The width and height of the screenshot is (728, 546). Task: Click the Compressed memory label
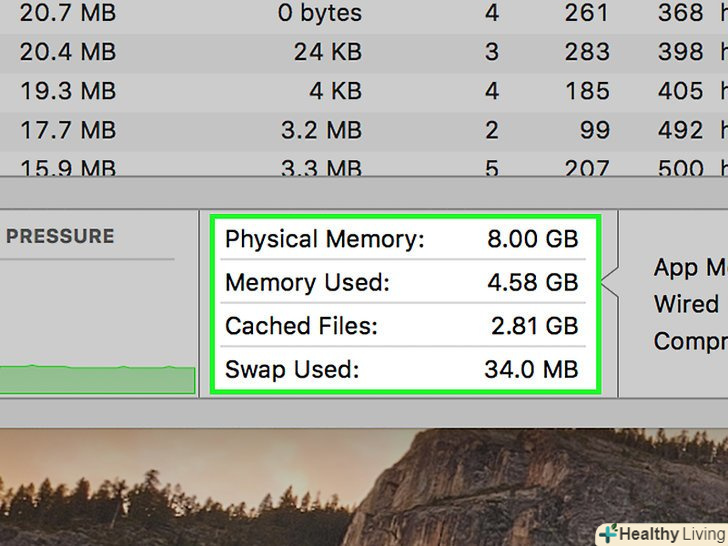point(690,341)
